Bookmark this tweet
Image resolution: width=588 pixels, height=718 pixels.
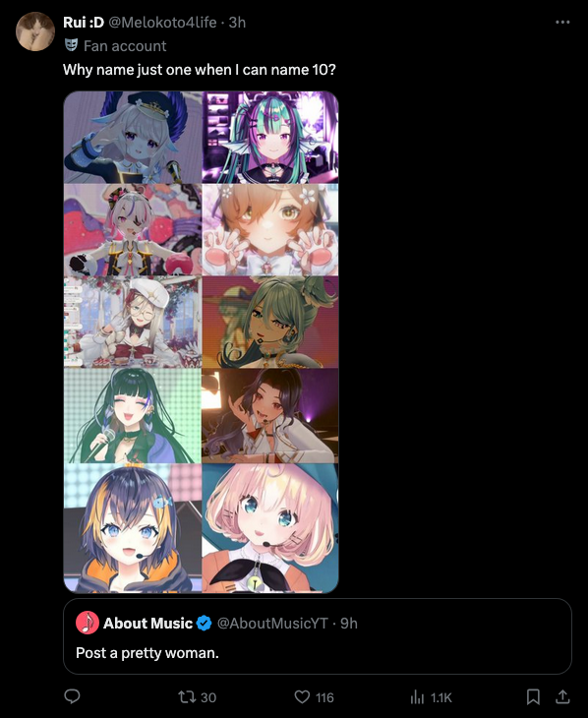click(533, 696)
